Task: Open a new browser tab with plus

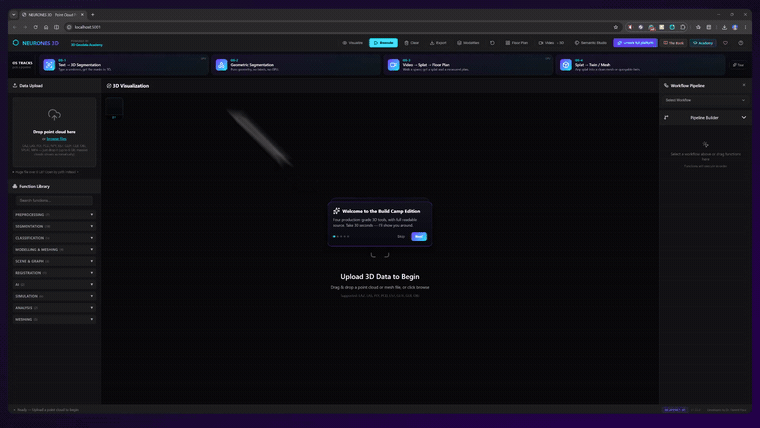Action: click(93, 15)
